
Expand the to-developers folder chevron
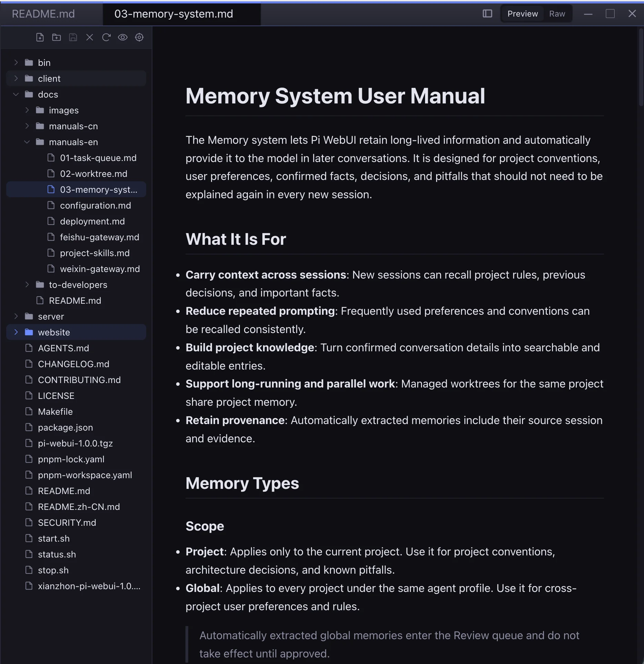click(27, 284)
